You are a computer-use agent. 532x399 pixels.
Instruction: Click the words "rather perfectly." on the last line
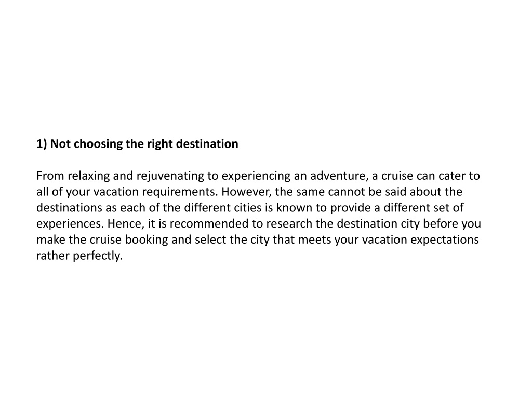(x=79, y=256)
